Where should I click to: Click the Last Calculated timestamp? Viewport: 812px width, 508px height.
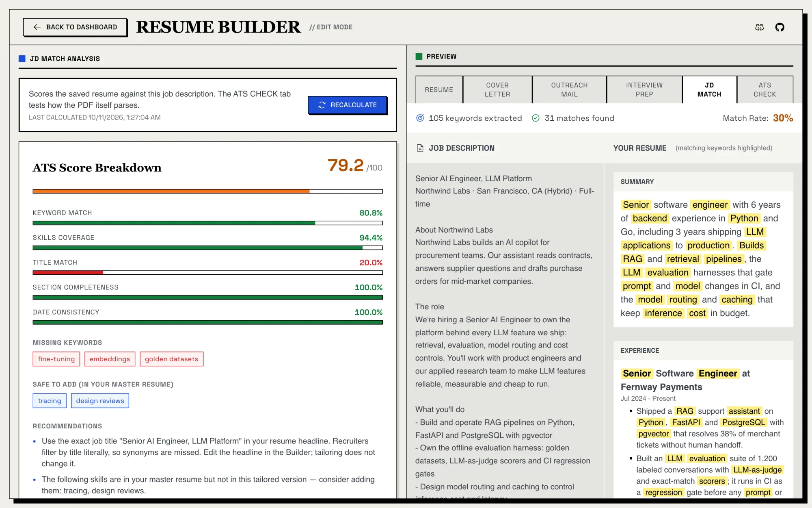tap(95, 117)
